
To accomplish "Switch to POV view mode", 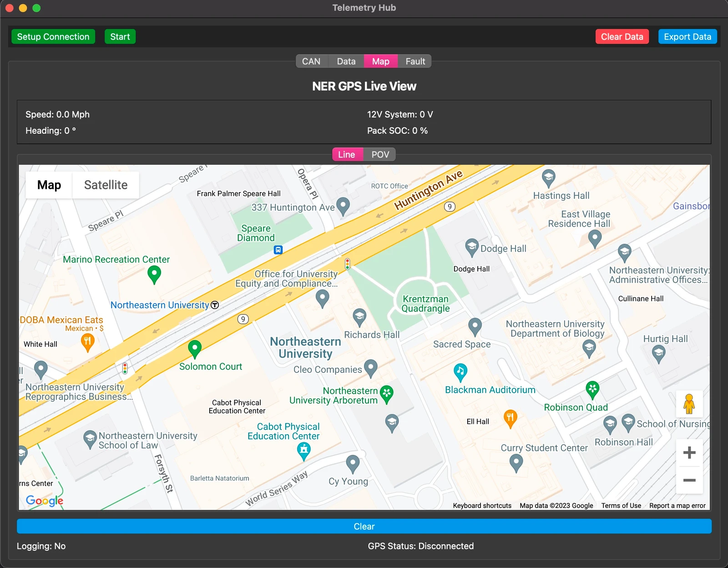I will 380,155.
